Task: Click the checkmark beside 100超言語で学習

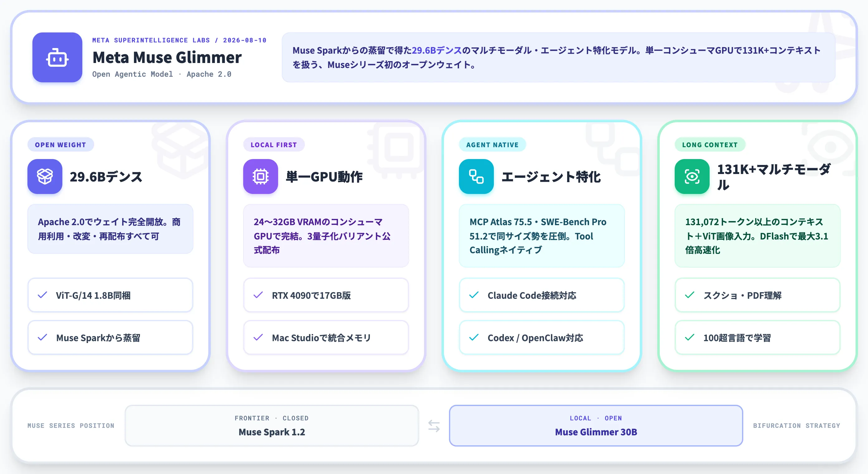Action: (x=689, y=337)
